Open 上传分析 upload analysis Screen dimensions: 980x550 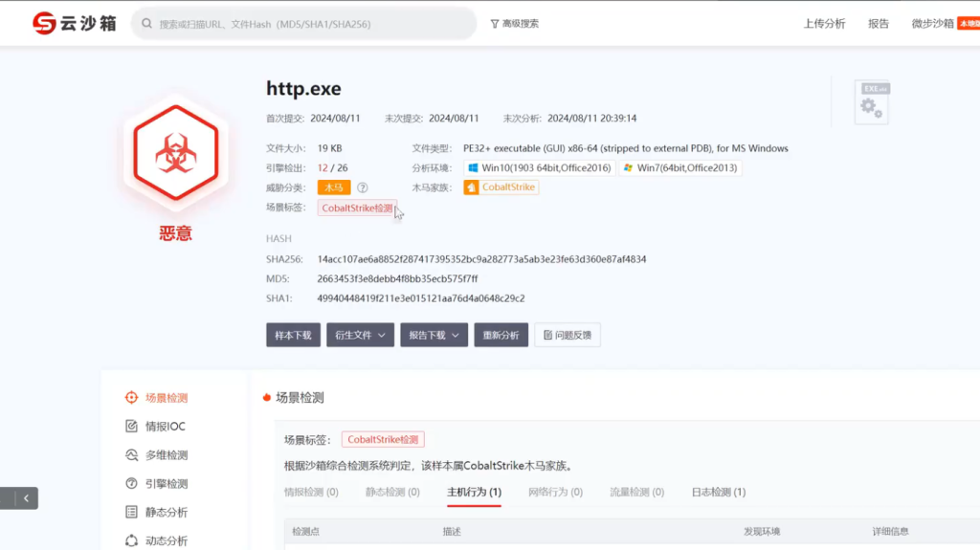(824, 24)
